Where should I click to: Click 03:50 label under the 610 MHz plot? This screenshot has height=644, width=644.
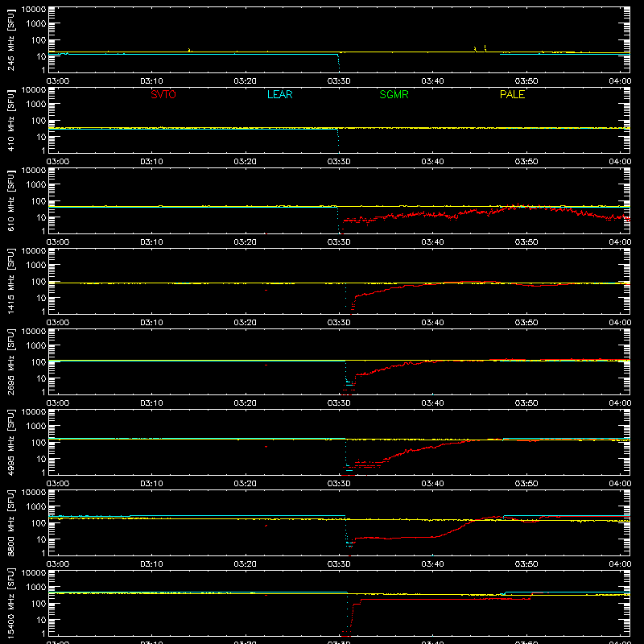[526, 242]
